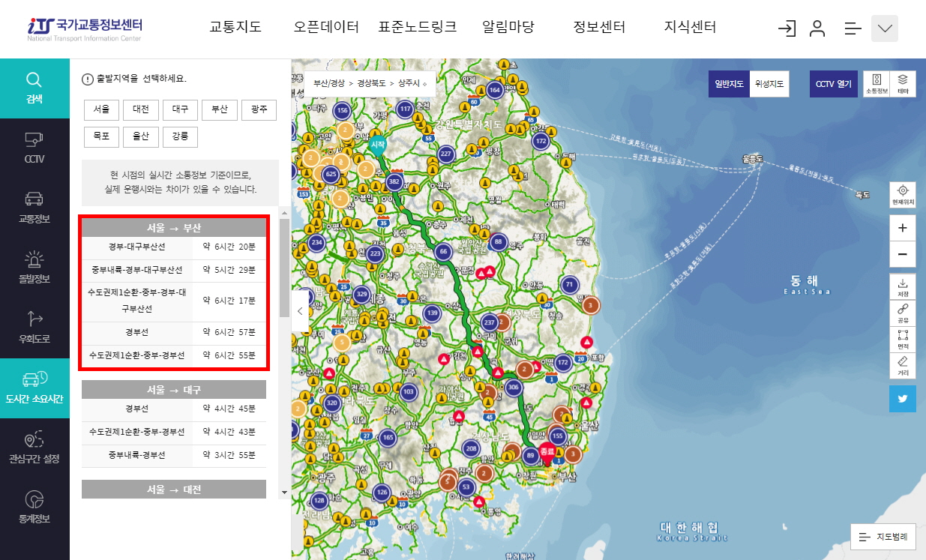Open the hamburger sitemap menu icon
The width and height of the screenshot is (926, 560).
coord(853,28)
